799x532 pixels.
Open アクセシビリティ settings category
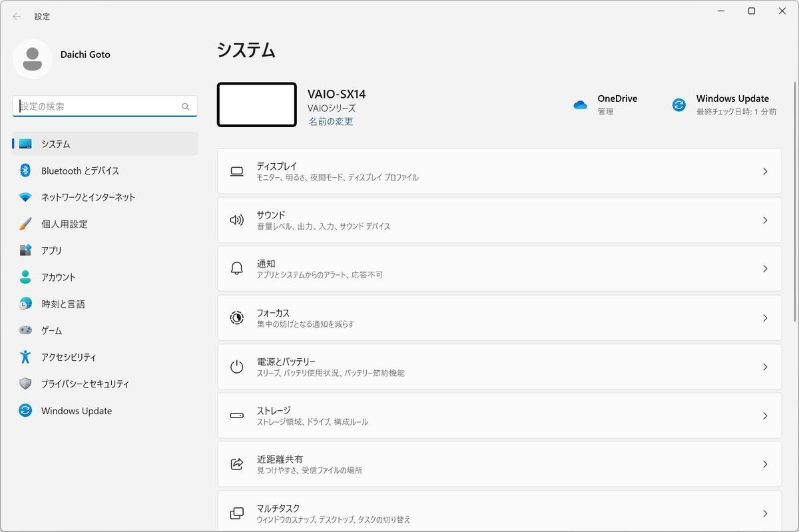105,357
